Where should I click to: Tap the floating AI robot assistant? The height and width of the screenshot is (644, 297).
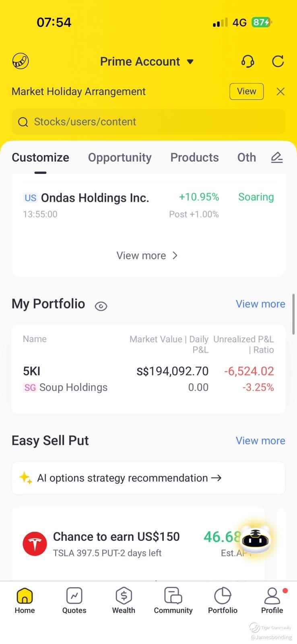pyautogui.click(x=256, y=539)
